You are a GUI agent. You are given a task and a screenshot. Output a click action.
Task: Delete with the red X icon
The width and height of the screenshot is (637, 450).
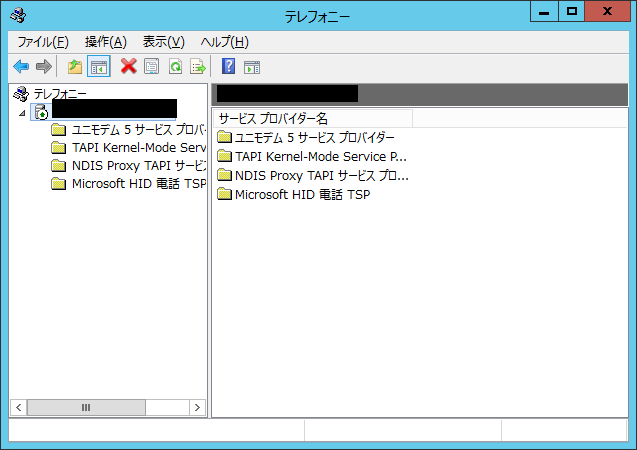[x=128, y=66]
